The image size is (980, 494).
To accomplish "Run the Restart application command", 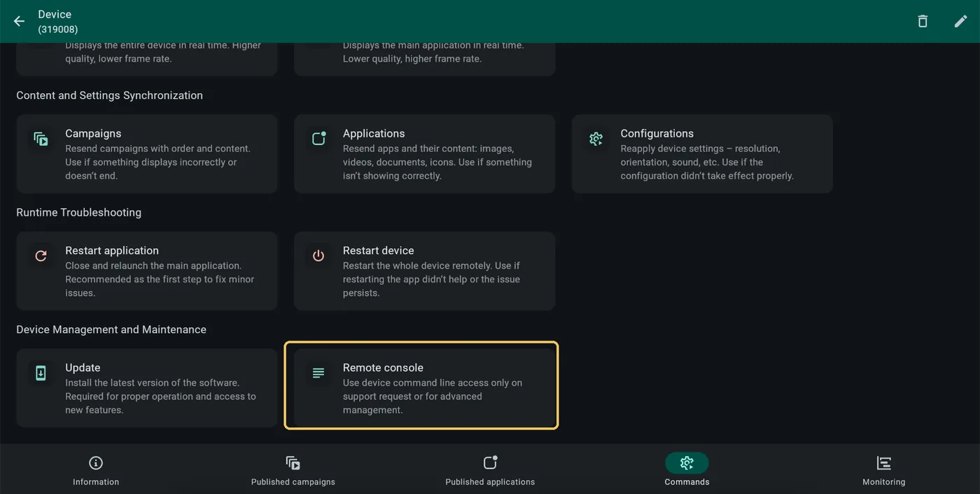I will coord(147,271).
